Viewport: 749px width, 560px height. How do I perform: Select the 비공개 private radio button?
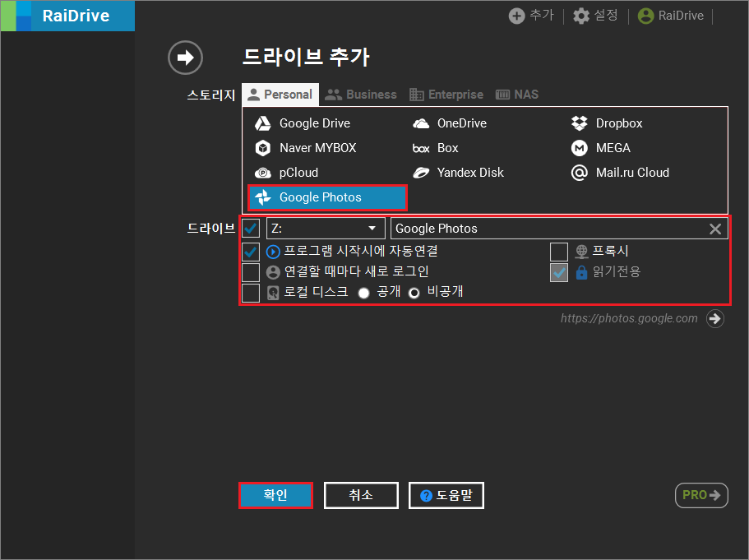414,293
